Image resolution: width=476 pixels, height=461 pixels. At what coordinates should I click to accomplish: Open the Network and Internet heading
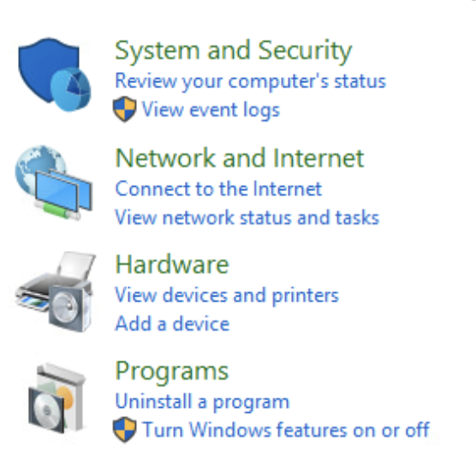pos(240,158)
